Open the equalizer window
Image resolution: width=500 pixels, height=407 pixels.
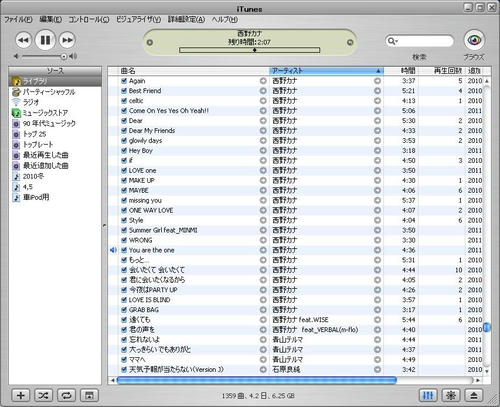[428, 395]
